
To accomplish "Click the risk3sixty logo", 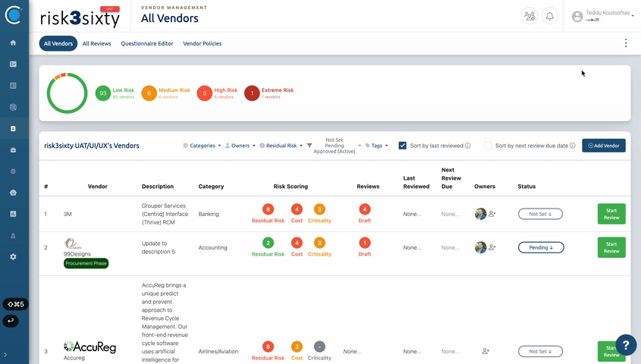I will tap(80, 17).
